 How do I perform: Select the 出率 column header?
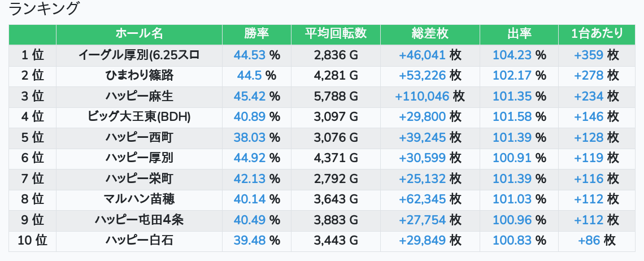click(519, 34)
